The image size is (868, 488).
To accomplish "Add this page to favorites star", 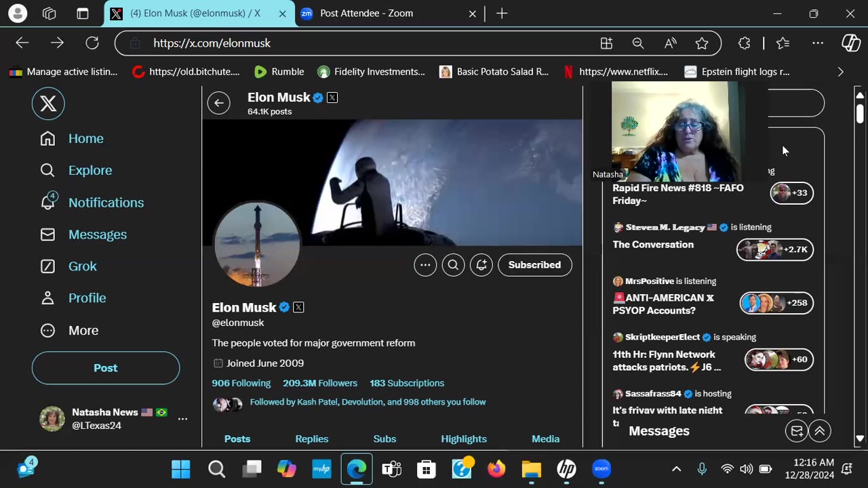I will point(702,43).
